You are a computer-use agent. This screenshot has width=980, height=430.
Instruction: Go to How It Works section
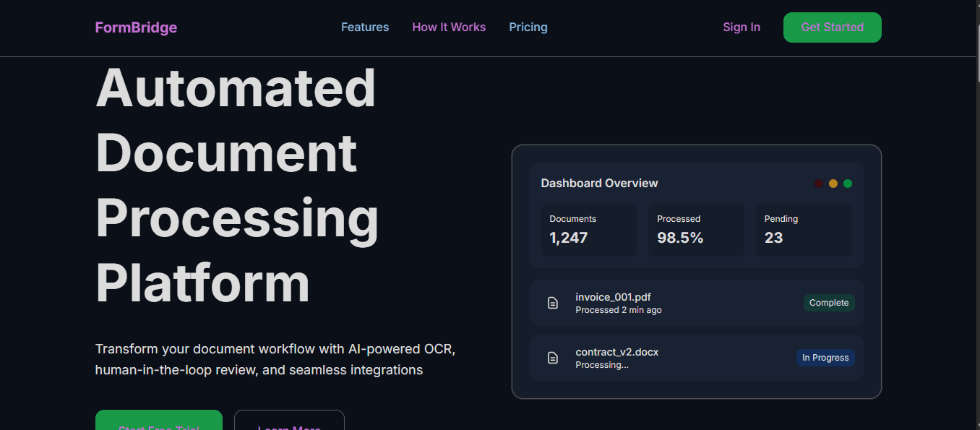(449, 27)
